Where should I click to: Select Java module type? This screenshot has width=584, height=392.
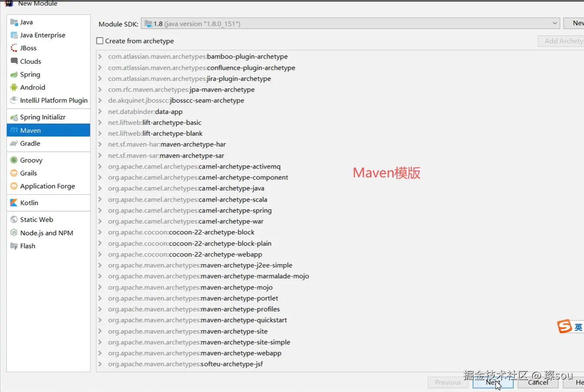(x=49, y=22)
